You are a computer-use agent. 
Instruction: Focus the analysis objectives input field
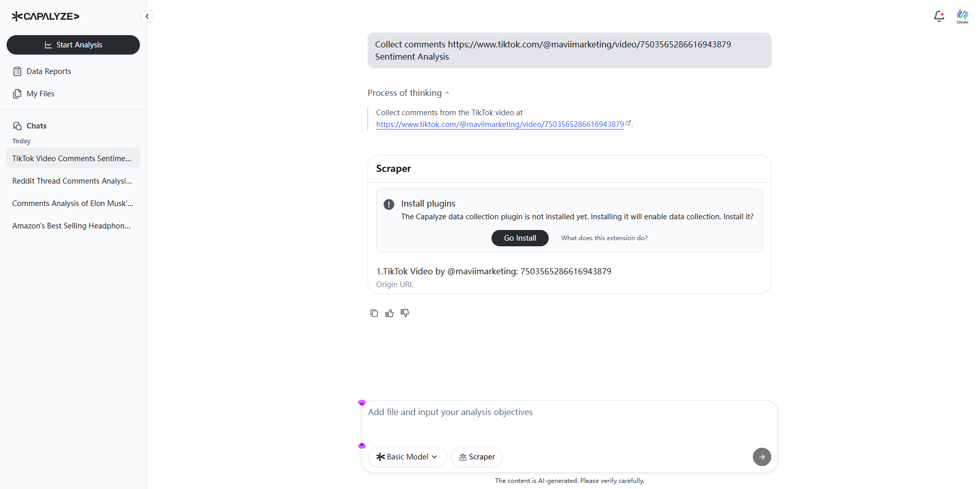click(569, 421)
